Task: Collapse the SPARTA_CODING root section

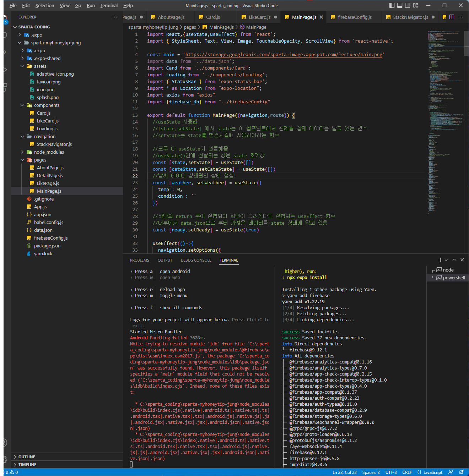Action: pos(34,27)
